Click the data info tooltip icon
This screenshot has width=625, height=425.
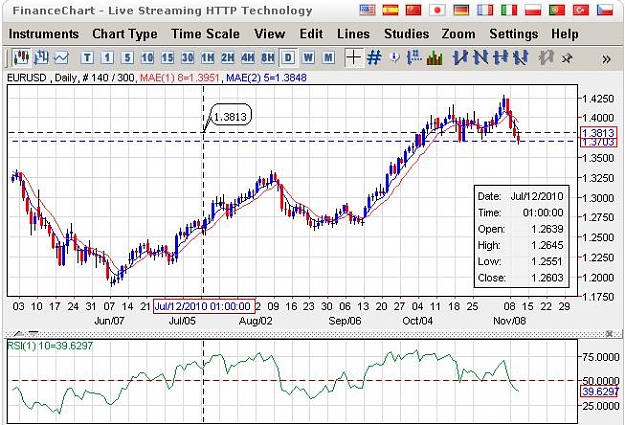[394, 58]
